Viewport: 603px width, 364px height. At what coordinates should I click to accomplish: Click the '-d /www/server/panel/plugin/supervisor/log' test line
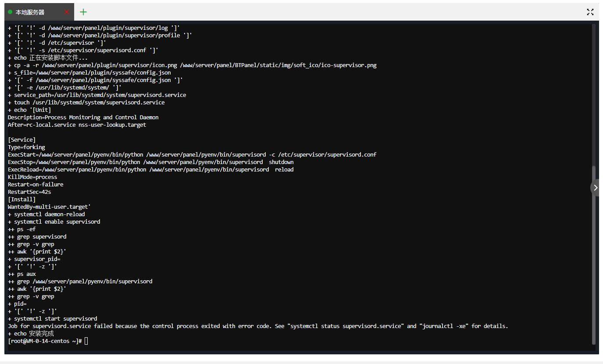(x=94, y=28)
